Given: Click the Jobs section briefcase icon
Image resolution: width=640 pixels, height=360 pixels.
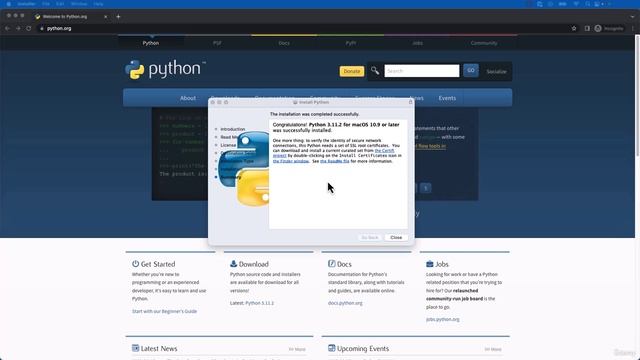Looking at the screenshot, I should (429, 264).
